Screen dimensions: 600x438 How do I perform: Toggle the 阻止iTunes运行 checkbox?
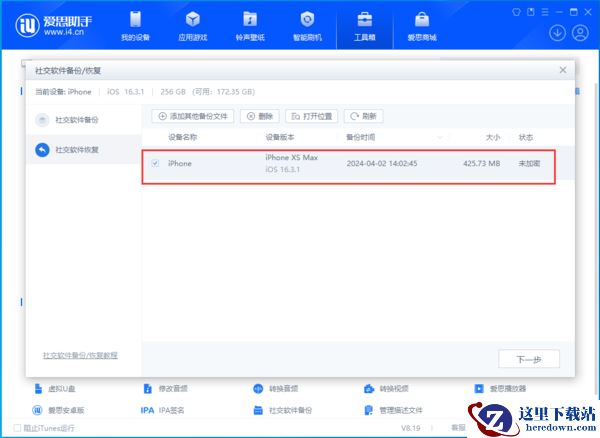17,428
